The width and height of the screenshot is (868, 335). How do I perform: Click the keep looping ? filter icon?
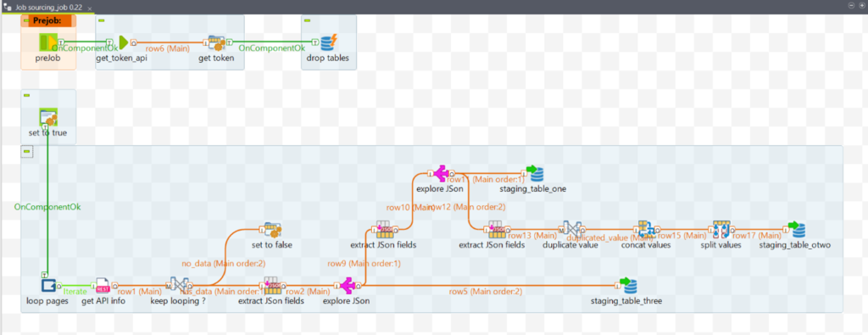pyautogui.click(x=179, y=285)
